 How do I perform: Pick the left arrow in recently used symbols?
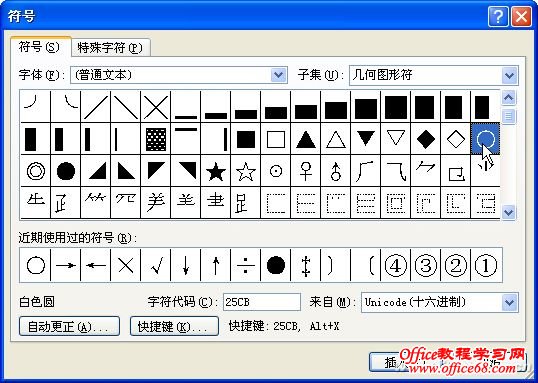tap(96, 265)
